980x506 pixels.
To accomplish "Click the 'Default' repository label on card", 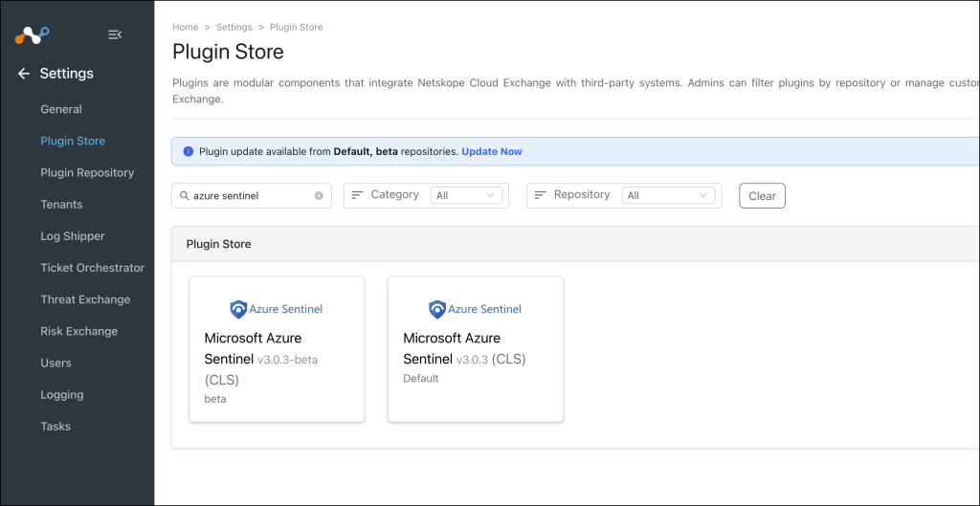I will tap(421, 379).
